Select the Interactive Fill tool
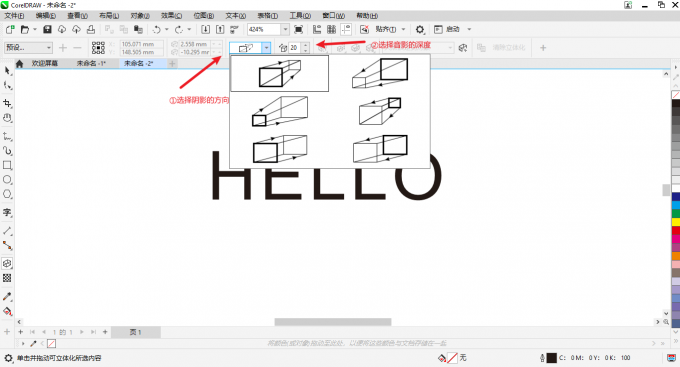 (7, 311)
